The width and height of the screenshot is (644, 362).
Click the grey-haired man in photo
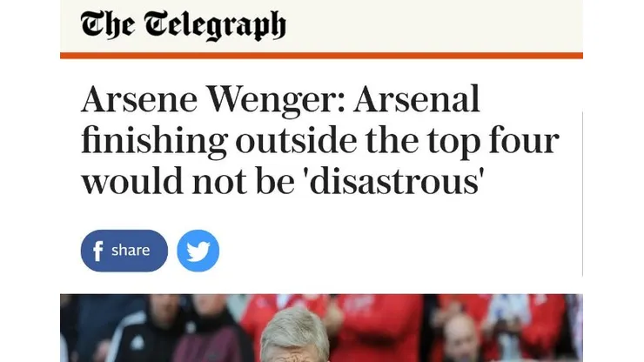tap(296, 339)
